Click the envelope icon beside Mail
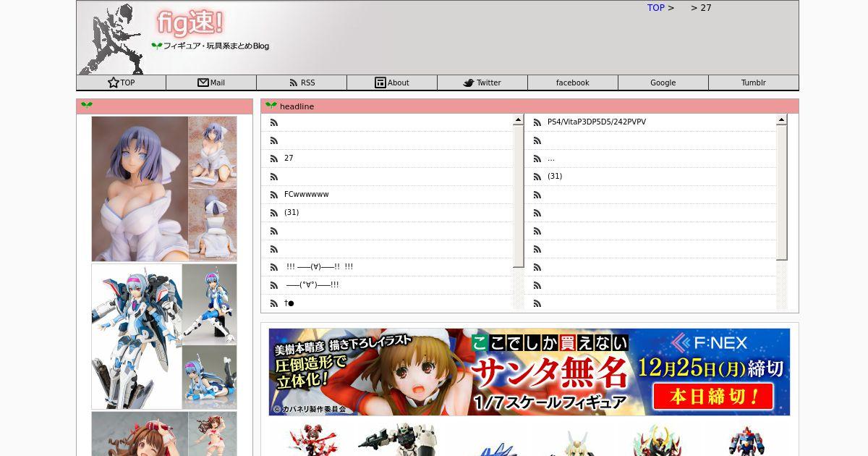The height and width of the screenshot is (456, 868). [203, 83]
